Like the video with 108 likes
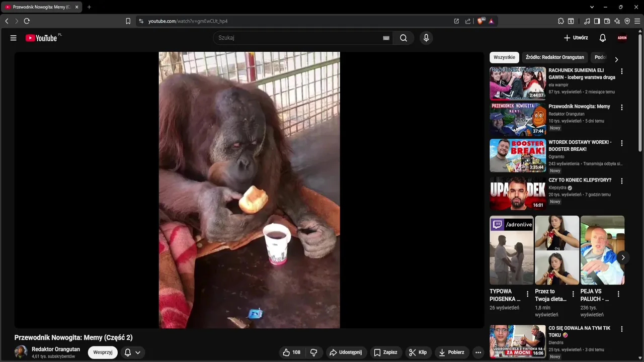644x362 pixels. pyautogui.click(x=291, y=352)
